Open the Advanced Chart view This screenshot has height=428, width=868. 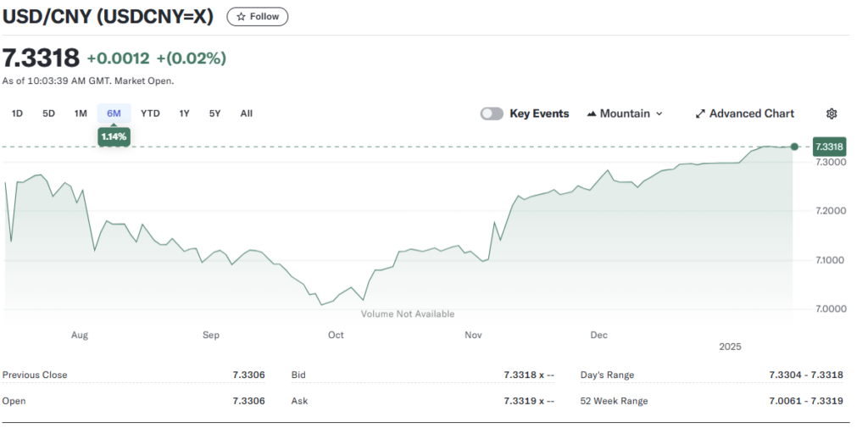(x=744, y=114)
